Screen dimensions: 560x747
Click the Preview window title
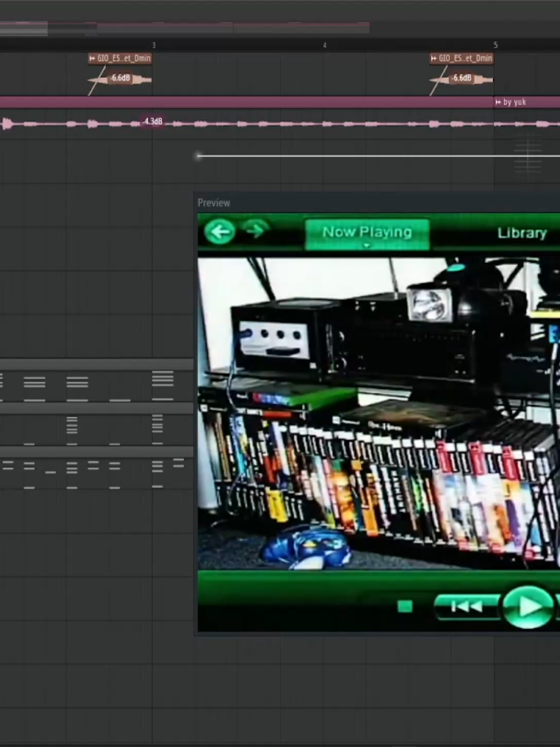(214, 203)
